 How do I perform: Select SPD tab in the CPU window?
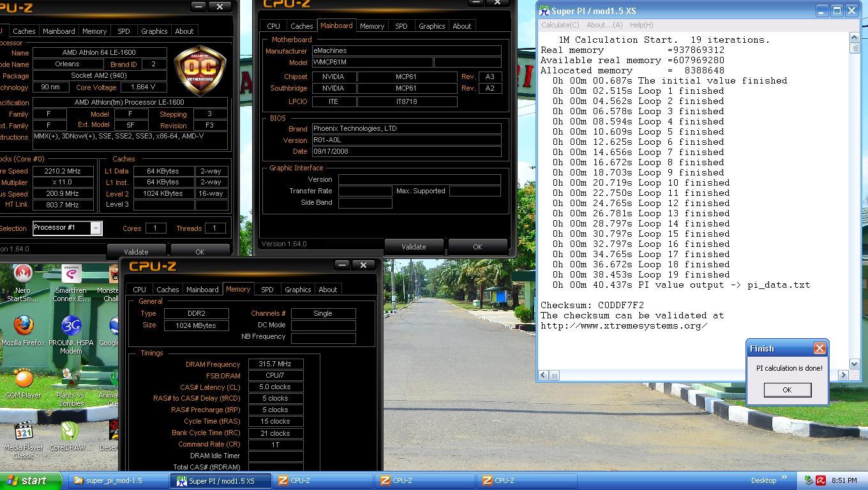[123, 31]
